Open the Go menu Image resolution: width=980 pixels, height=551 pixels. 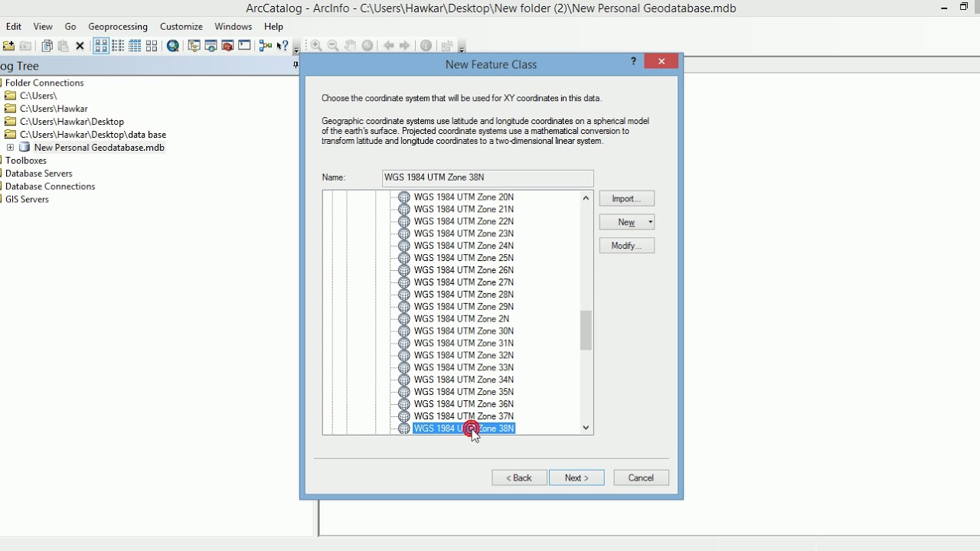click(x=70, y=26)
